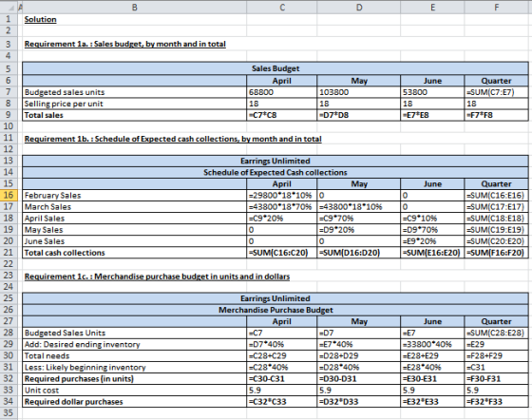Click the =SUM(C28:E28) cell

click(x=496, y=333)
